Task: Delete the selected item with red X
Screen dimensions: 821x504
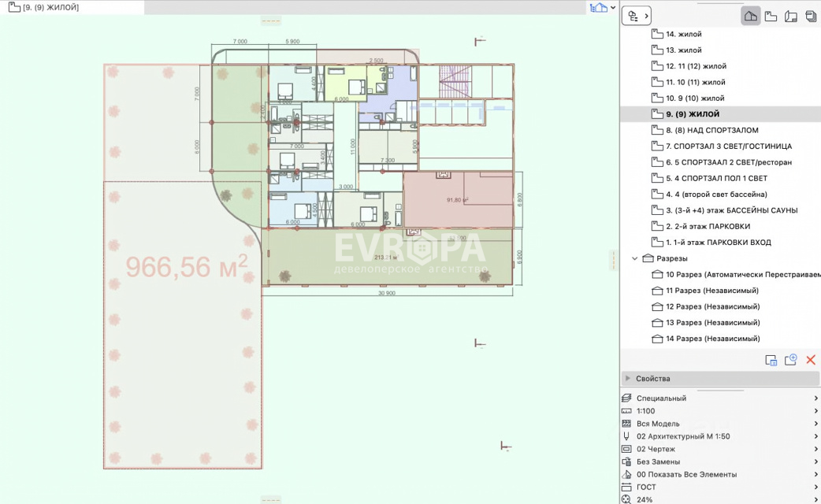Action: (811, 360)
